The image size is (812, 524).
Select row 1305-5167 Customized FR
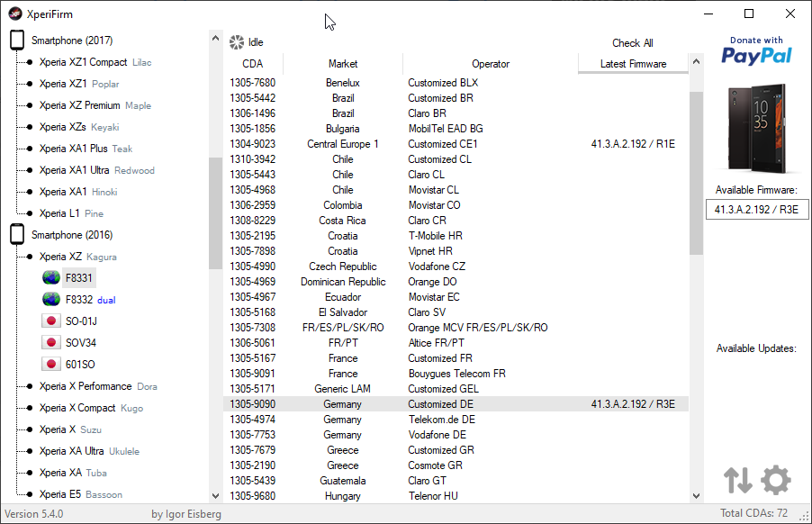pos(456,358)
